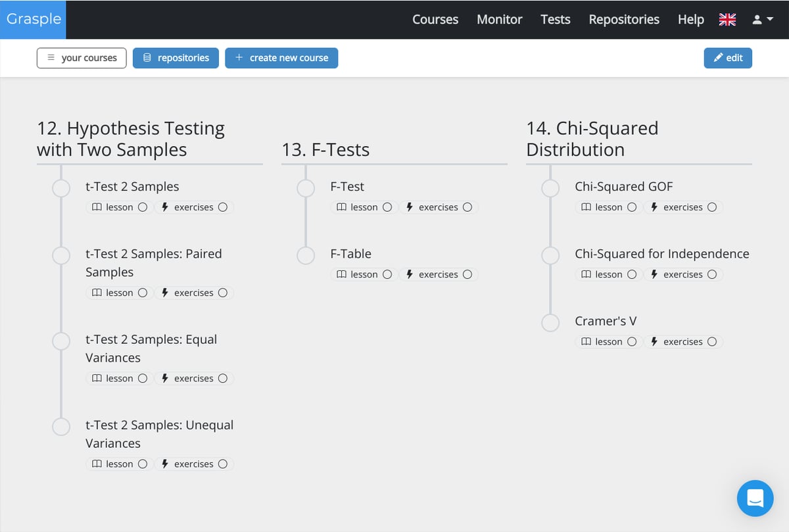Click the Grasple logo
Viewport: 789px width, 532px height.
click(x=34, y=19)
